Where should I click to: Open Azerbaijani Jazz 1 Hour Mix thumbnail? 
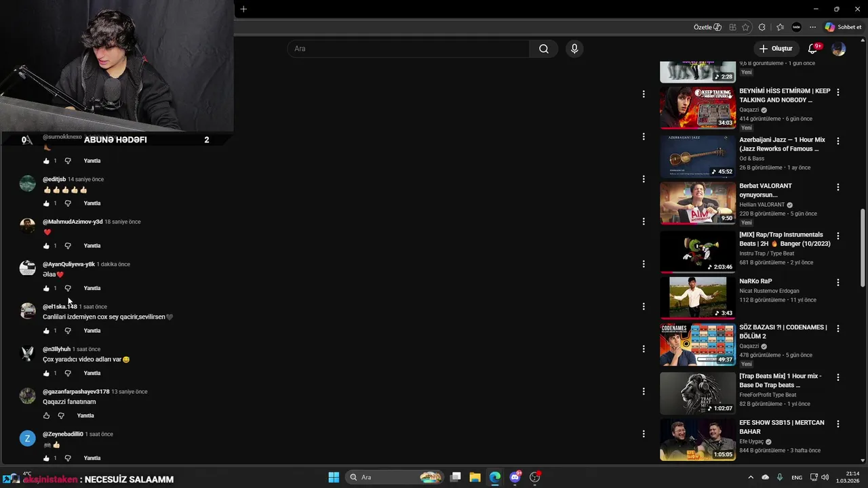[698, 156]
